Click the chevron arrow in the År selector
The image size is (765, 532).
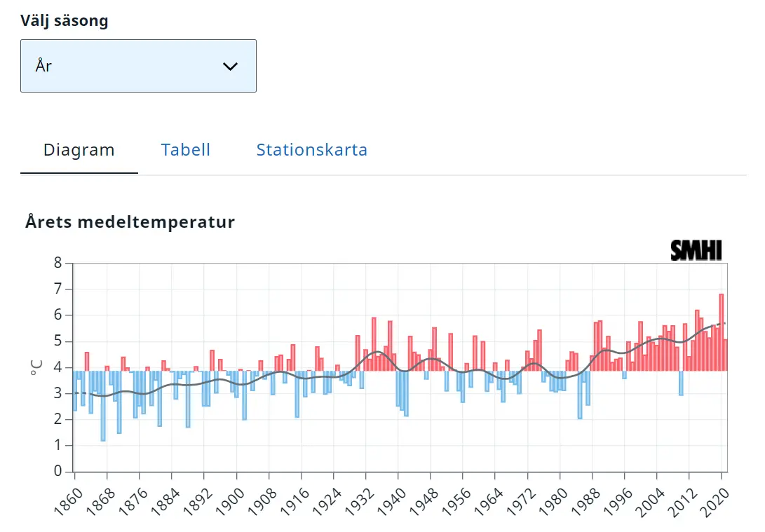pos(230,67)
